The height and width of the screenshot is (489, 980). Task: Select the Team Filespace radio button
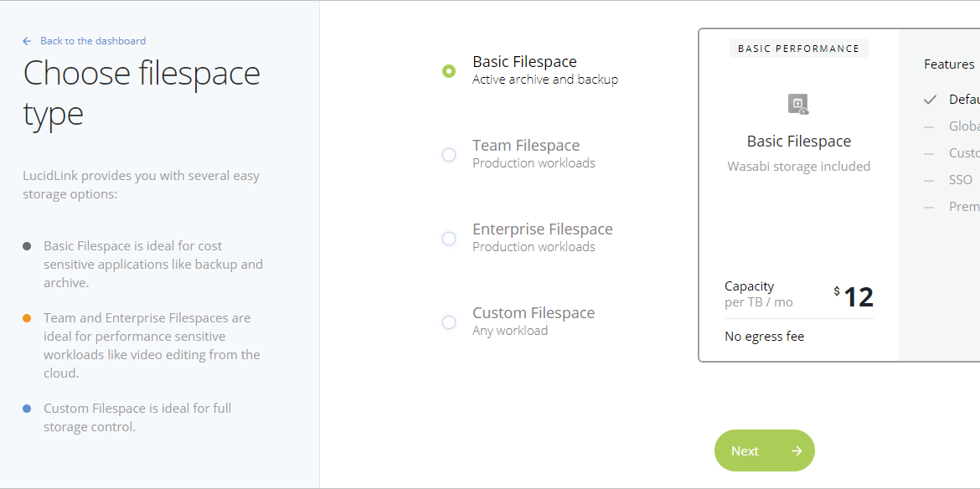449,155
